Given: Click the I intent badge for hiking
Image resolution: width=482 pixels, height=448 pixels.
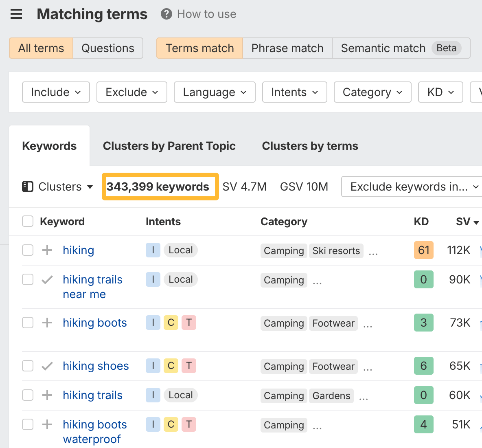Looking at the screenshot, I should pyautogui.click(x=153, y=250).
